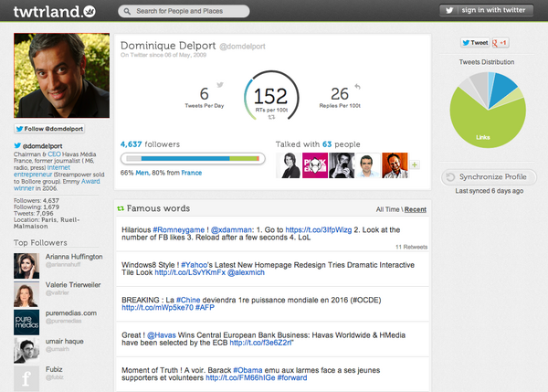The height and width of the screenshot is (392, 548).
Task: Open the talked-with avatar of man in white shirt
Action: point(368,165)
